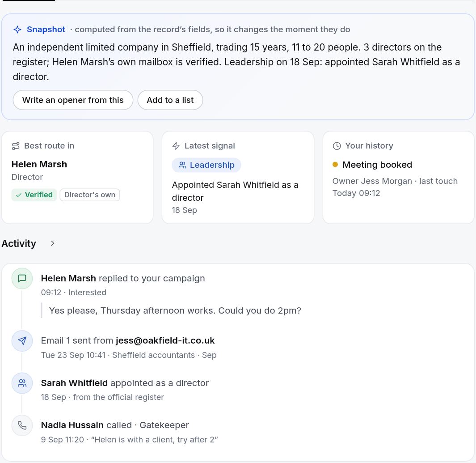476x463 pixels.
Task: Click the 18 Sep date in Latest signal
Action: (184, 210)
